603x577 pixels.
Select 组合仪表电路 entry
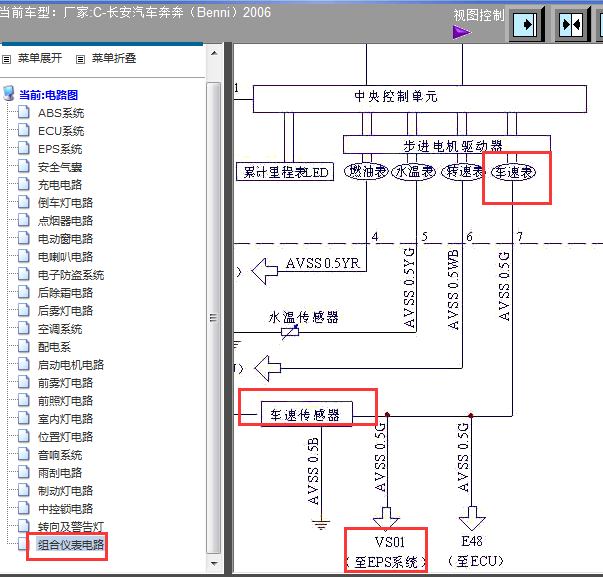tap(71, 545)
